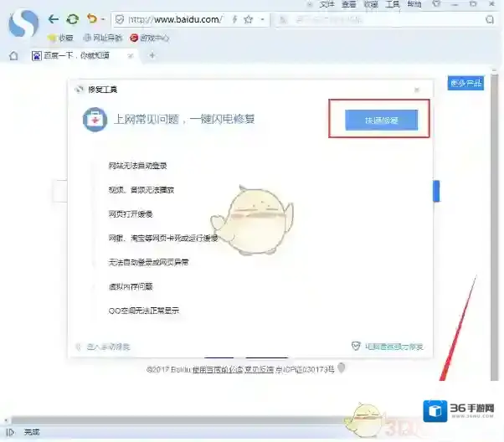This screenshot has width=504, height=442.
Task: Click the 进入手动修复 link
Action: pyautogui.click(x=109, y=347)
